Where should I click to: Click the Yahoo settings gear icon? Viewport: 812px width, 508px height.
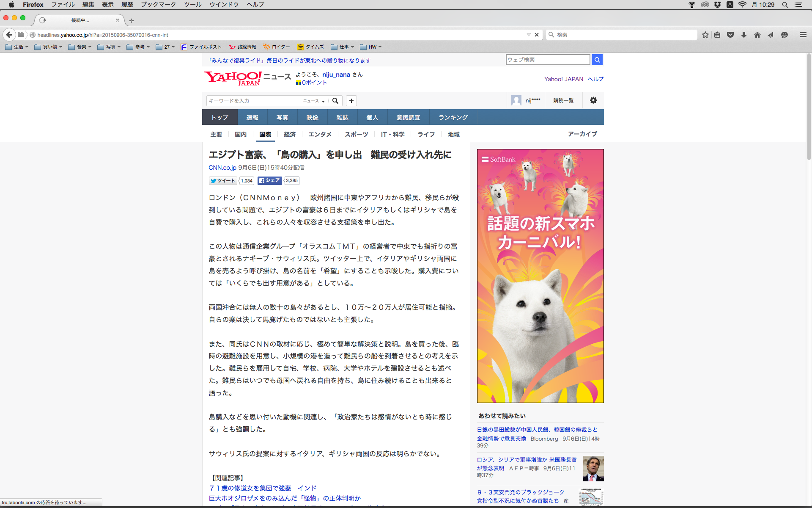pos(593,100)
